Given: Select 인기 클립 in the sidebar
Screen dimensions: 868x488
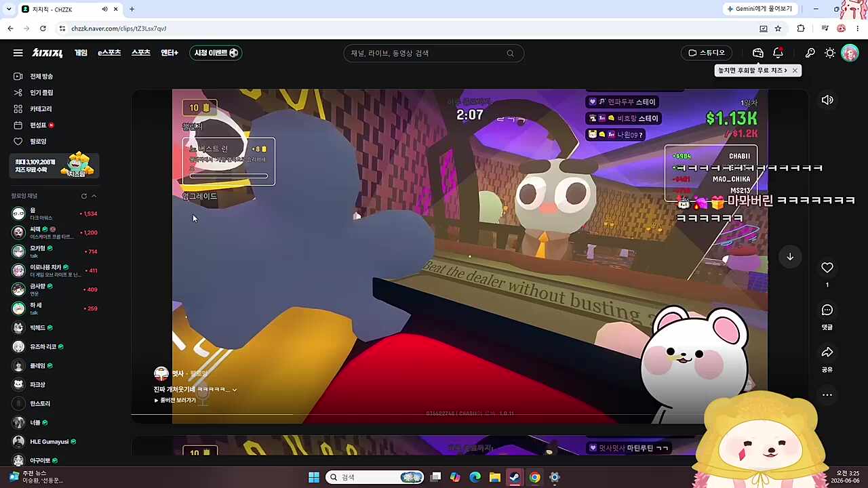Looking at the screenshot, I should 41,93.
